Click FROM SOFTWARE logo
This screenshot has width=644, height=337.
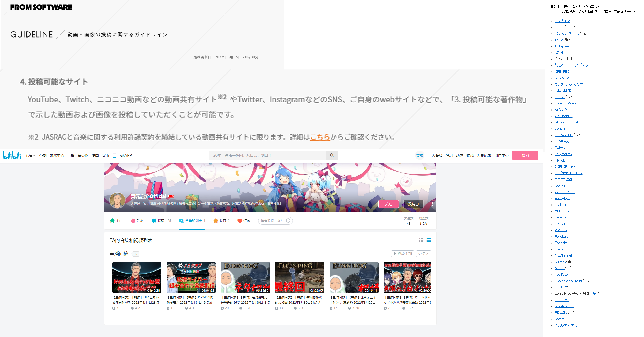(41, 7)
